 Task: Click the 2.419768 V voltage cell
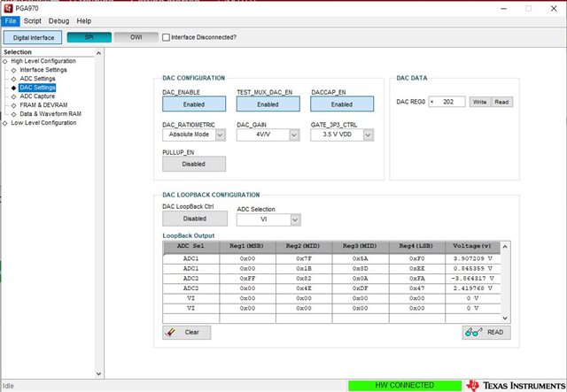[472, 288]
